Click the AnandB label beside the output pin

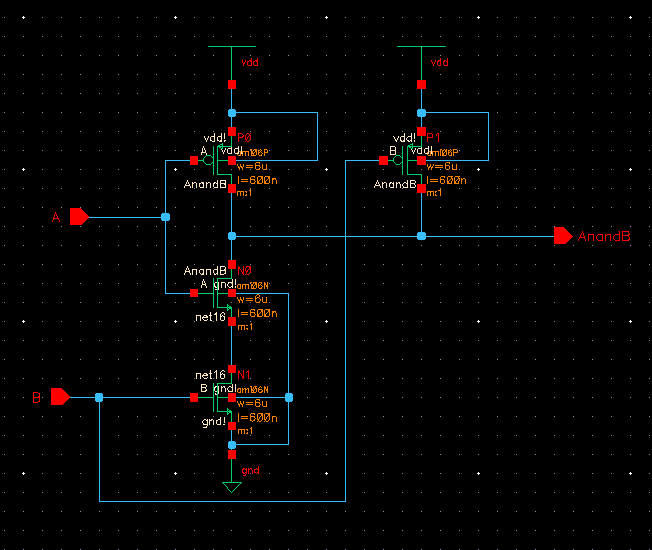click(604, 236)
